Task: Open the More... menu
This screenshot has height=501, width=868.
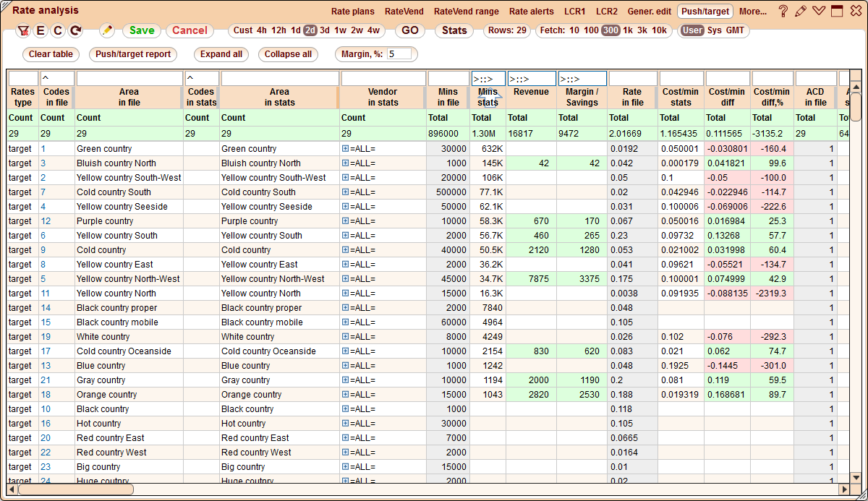Action: pyautogui.click(x=752, y=11)
